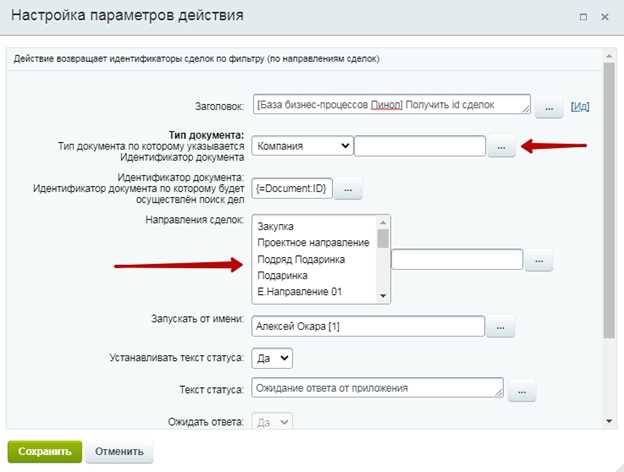This screenshot has height=472, width=624.
Task: Focus the Ожидание ответа от приложения textarea
Action: point(377,388)
